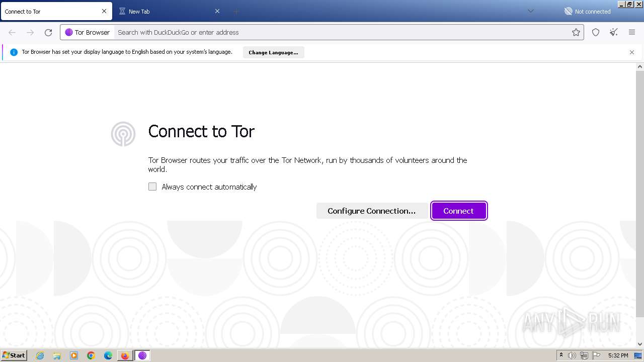Close the New Tab tab
This screenshot has height=362, width=644.
click(217, 11)
